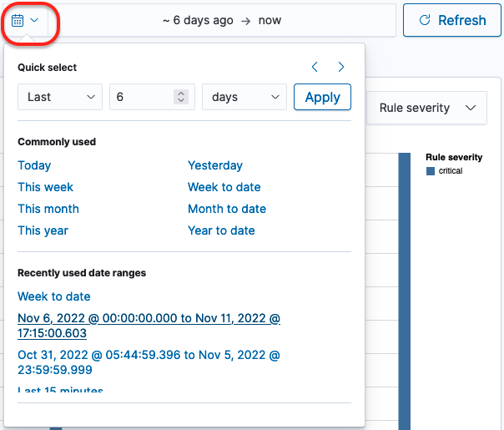Viewport: 504px width, 430px height.
Task: Open the Rule severity dropdown
Action: pyautogui.click(x=427, y=108)
